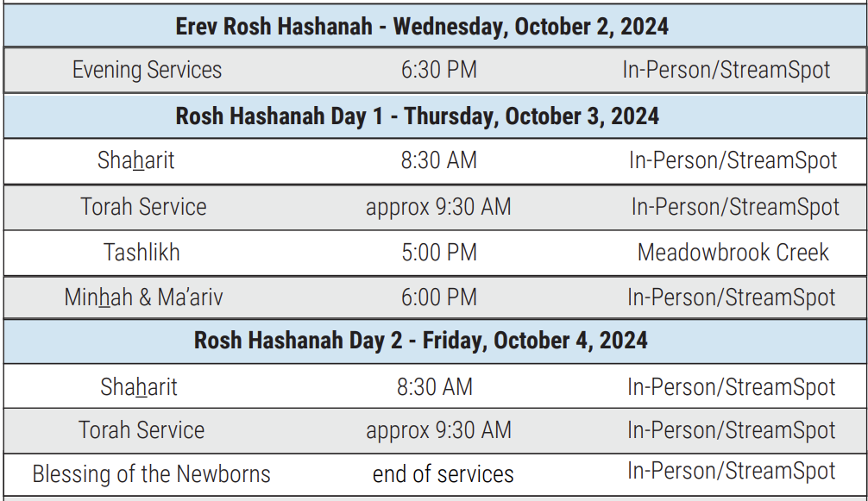Click approx 9:30 AM in Day 1 Torah Service
The image size is (868, 501).
[438, 207]
